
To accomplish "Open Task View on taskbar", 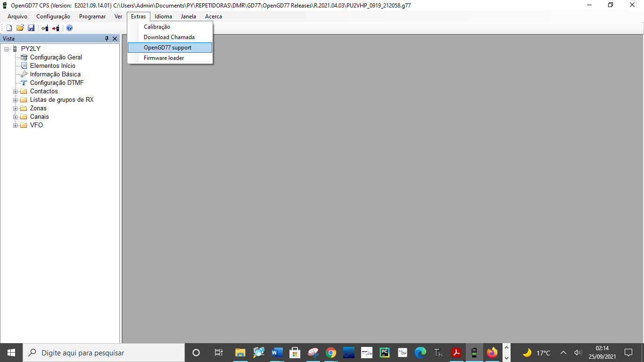I will click(218, 353).
